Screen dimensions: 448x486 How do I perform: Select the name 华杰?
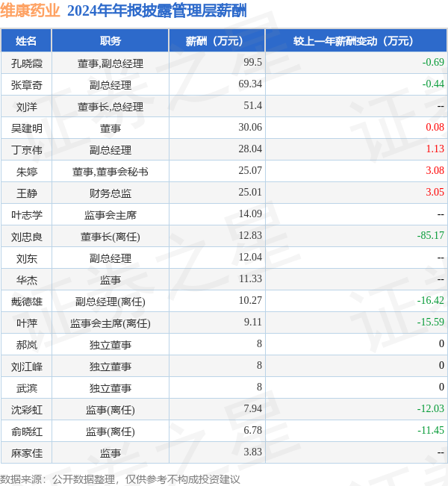pyautogui.click(x=27, y=280)
